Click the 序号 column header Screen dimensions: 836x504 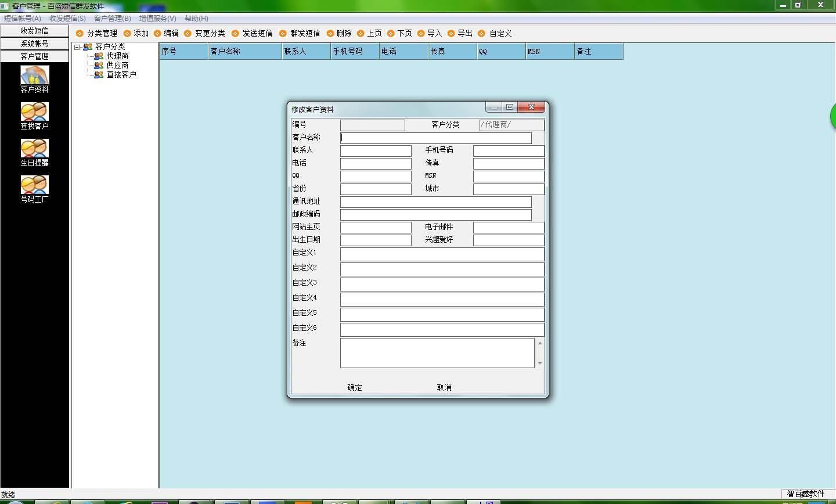[x=184, y=51]
